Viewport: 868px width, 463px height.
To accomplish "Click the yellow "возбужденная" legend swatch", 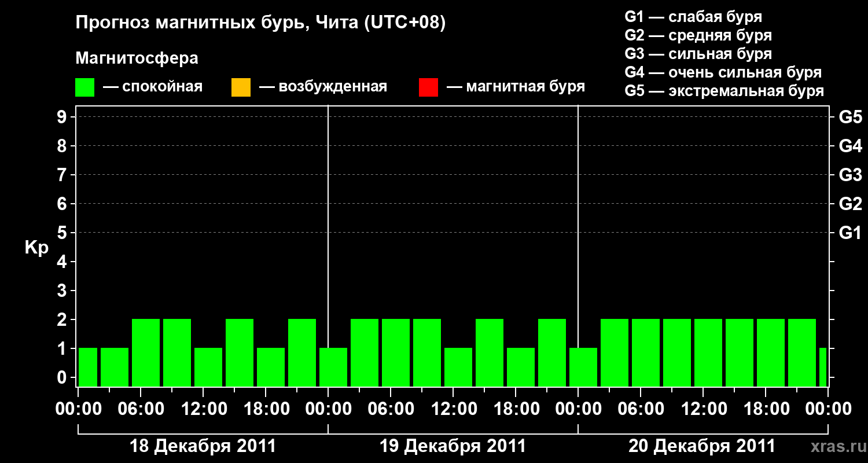I will [x=241, y=87].
